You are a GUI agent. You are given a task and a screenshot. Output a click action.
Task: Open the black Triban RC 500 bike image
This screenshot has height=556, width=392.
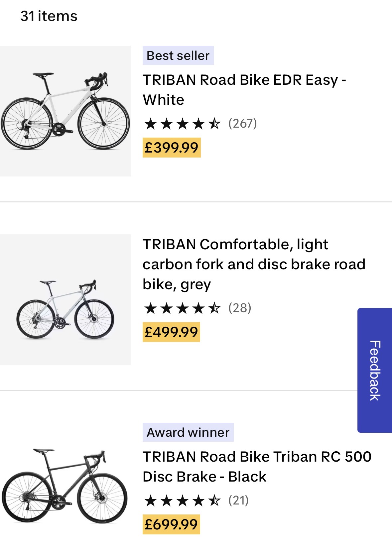coord(65,486)
